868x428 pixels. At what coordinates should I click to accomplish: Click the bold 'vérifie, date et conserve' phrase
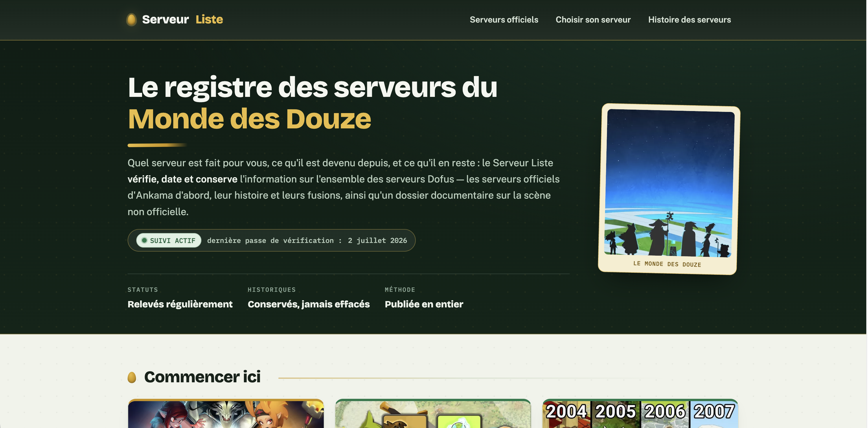click(182, 179)
